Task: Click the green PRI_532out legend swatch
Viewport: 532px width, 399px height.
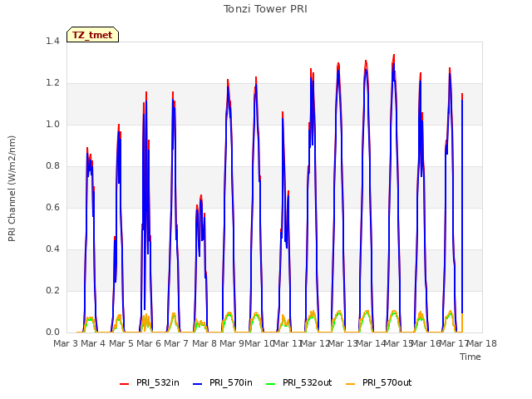Action: point(271,384)
